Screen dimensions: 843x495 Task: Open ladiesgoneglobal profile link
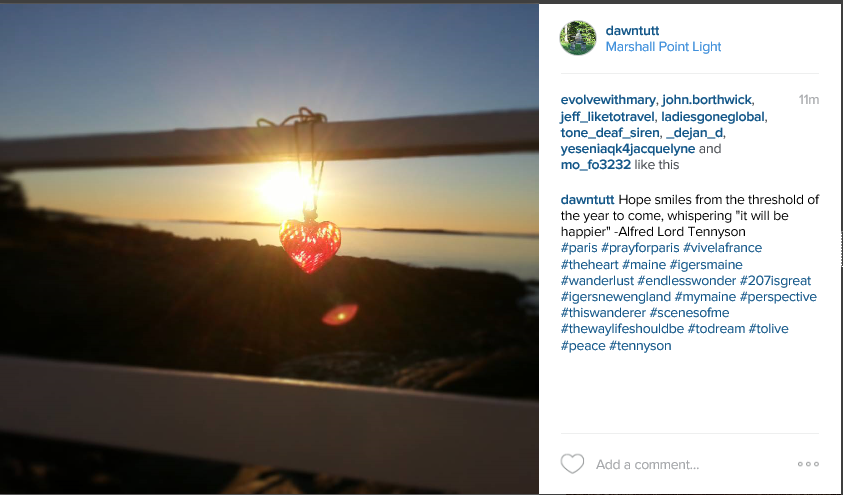[x=712, y=117]
